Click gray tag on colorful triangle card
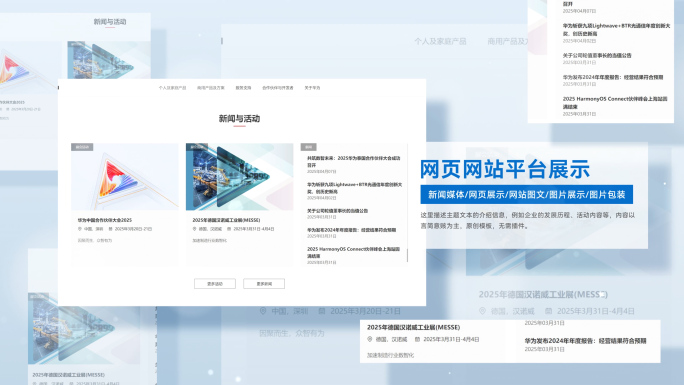684x385 pixels. (82, 147)
